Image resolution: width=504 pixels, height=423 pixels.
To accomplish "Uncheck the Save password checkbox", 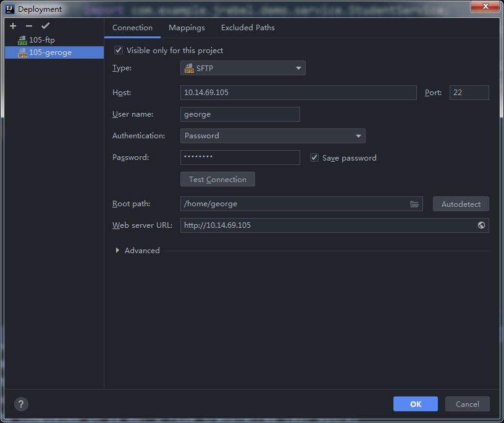I will coord(314,157).
